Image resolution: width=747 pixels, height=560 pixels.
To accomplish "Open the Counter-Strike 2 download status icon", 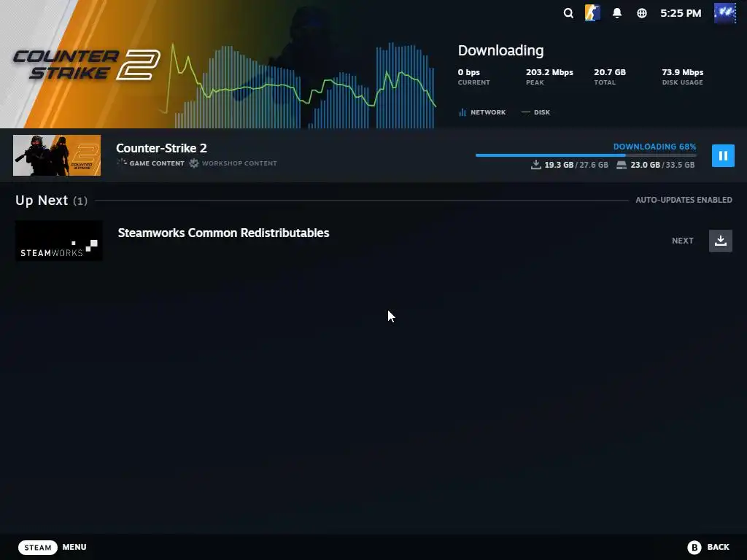I will [x=592, y=13].
